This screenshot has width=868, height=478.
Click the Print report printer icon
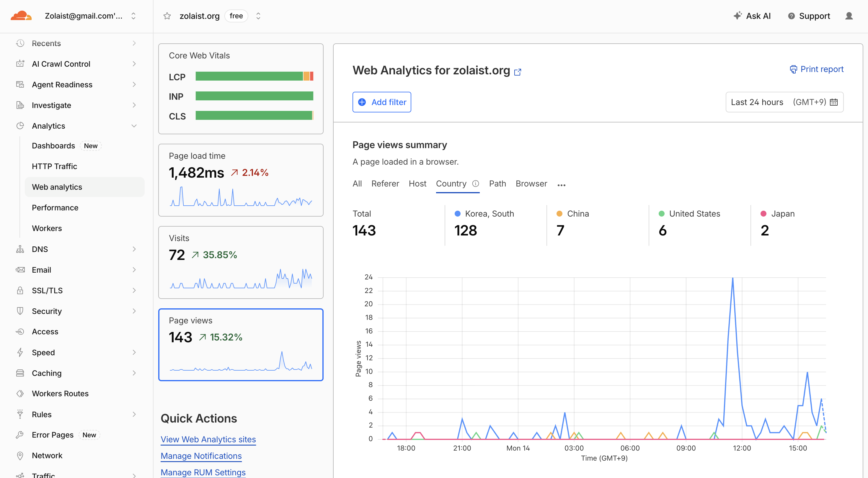pos(794,69)
